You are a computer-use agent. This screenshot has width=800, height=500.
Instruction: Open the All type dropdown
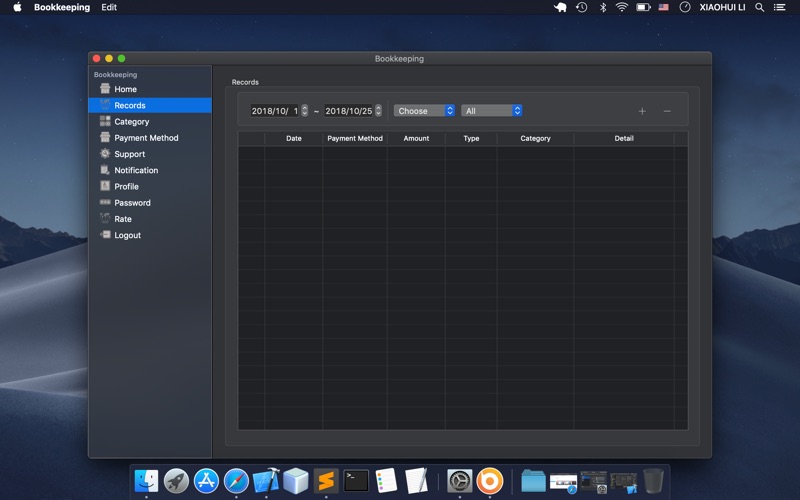[491, 111]
